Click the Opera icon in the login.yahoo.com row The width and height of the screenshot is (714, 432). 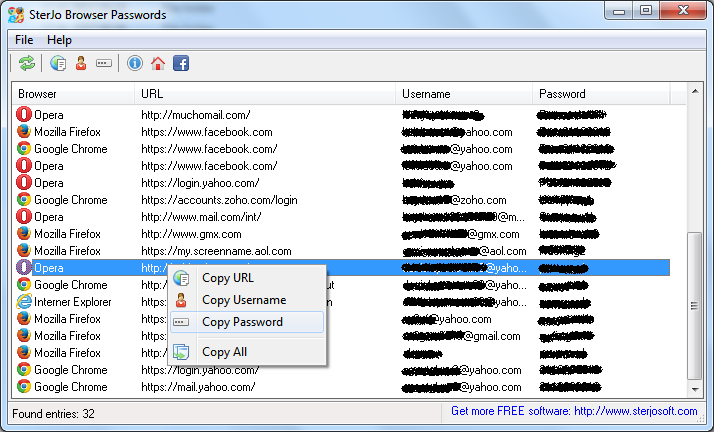24,183
